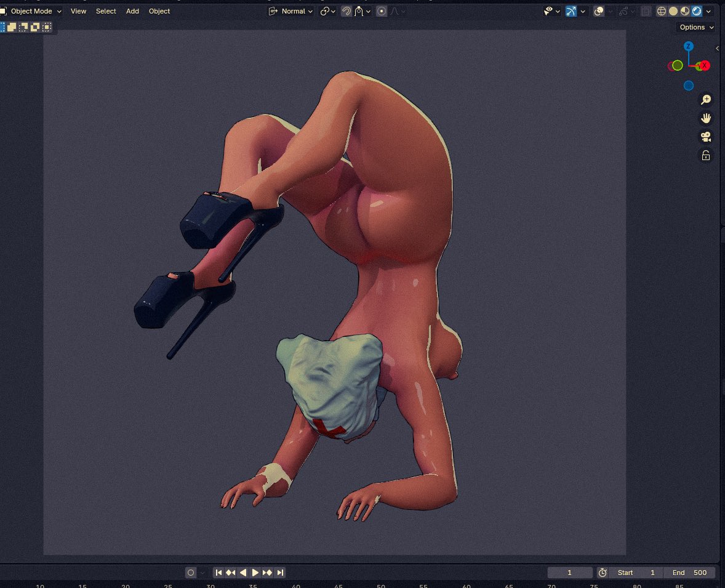Screen dimensions: 725x588
Task: Open the gizmo settings dropdown arrow
Action: tap(583, 11)
